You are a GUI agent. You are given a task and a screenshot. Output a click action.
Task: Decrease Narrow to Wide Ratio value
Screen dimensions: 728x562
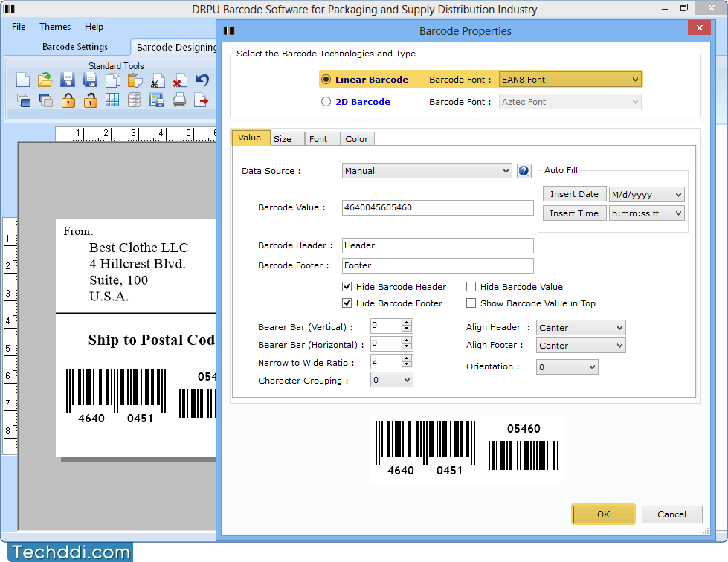[407, 364]
